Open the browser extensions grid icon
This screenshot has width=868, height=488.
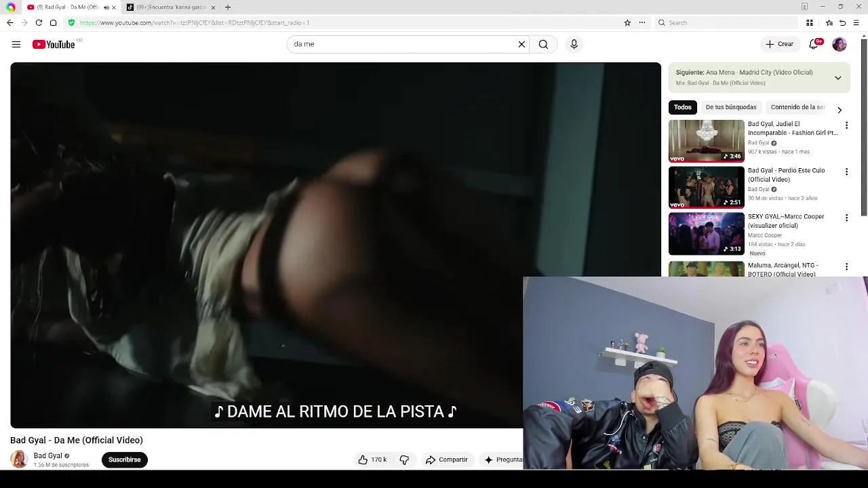810,22
